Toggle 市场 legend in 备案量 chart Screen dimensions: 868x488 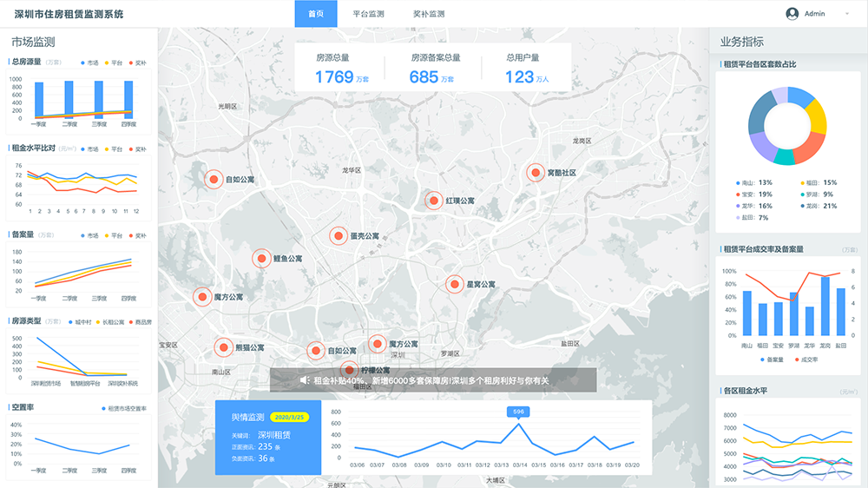(x=89, y=236)
